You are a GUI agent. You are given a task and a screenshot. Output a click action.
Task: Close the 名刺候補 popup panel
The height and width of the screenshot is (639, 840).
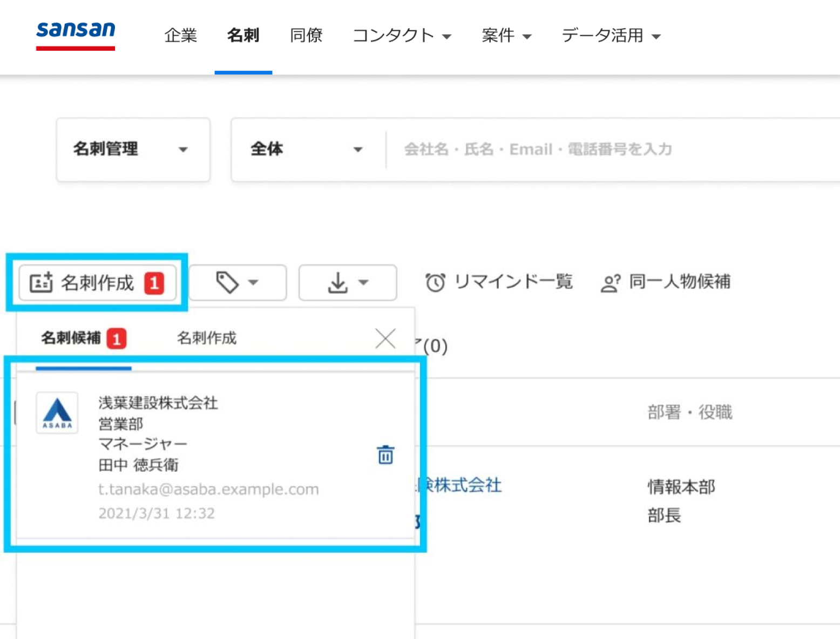pyautogui.click(x=385, y=339)
